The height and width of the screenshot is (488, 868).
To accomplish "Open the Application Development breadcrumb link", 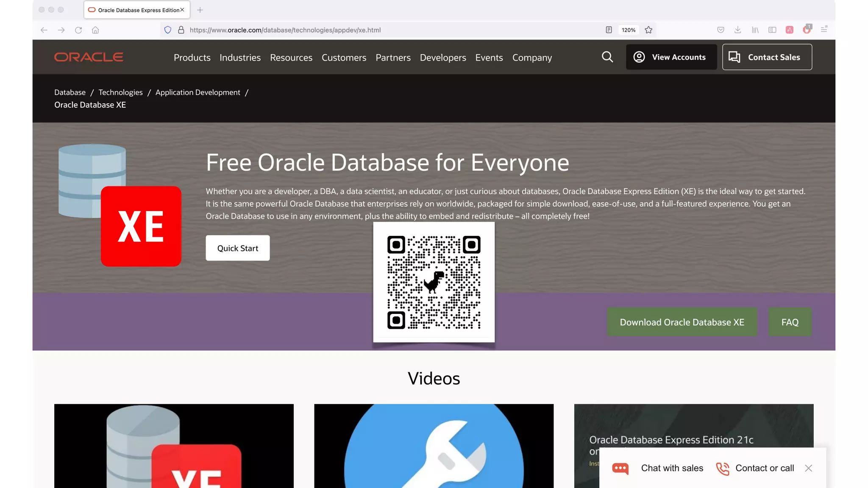I will [x=198, y=92].
